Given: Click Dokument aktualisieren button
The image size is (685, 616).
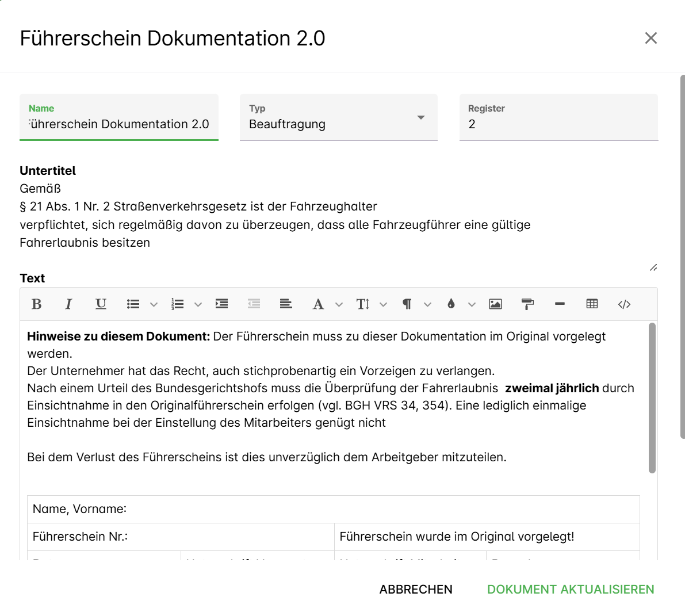Looking at the screenshot, I should 571,590.
